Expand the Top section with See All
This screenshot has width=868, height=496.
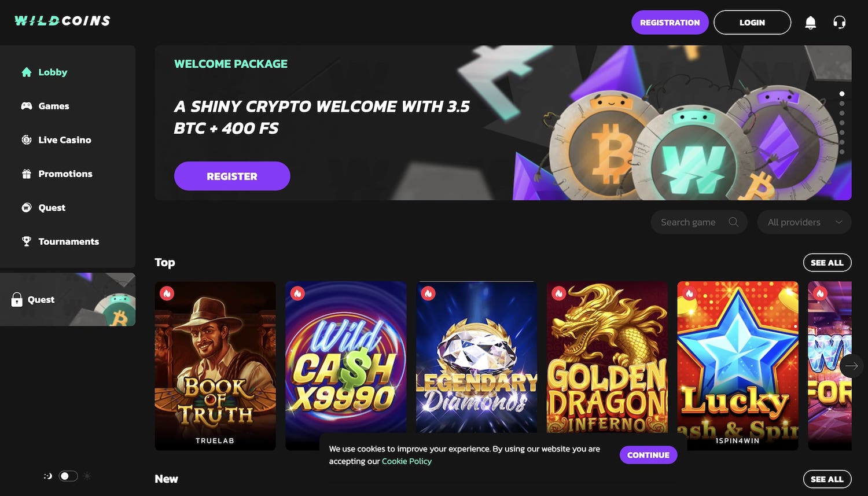tap(827, 263)
